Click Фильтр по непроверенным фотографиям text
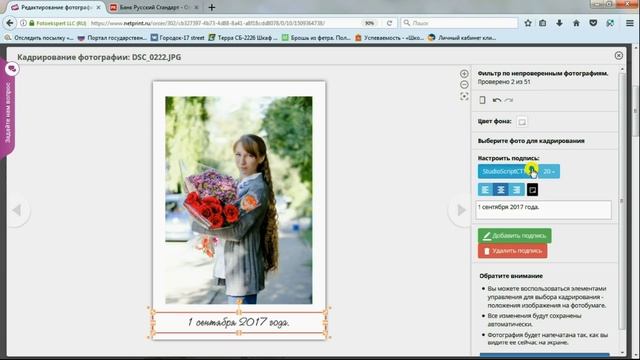The height and width of the screenshot is (360, 640). tap(543, 73)
